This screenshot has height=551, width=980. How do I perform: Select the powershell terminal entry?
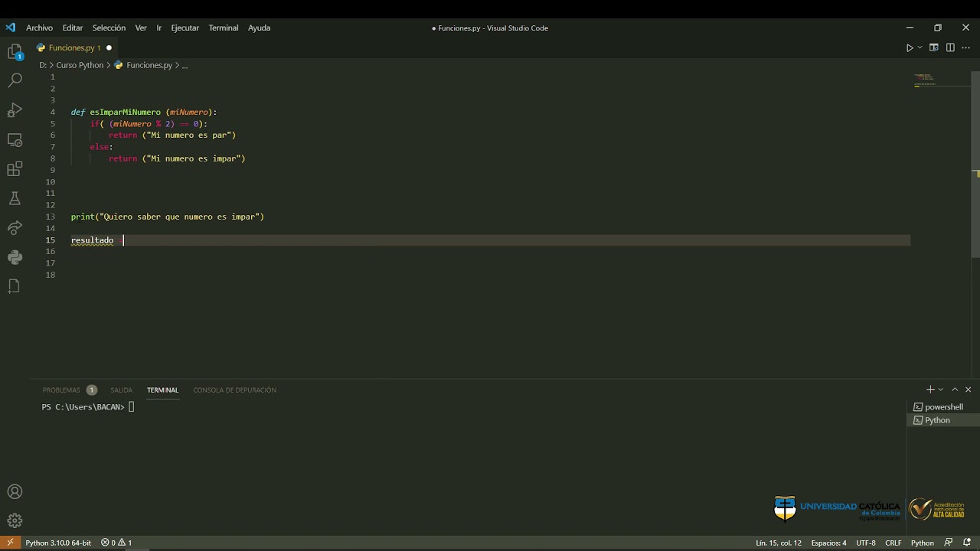(x=943, y=407)
